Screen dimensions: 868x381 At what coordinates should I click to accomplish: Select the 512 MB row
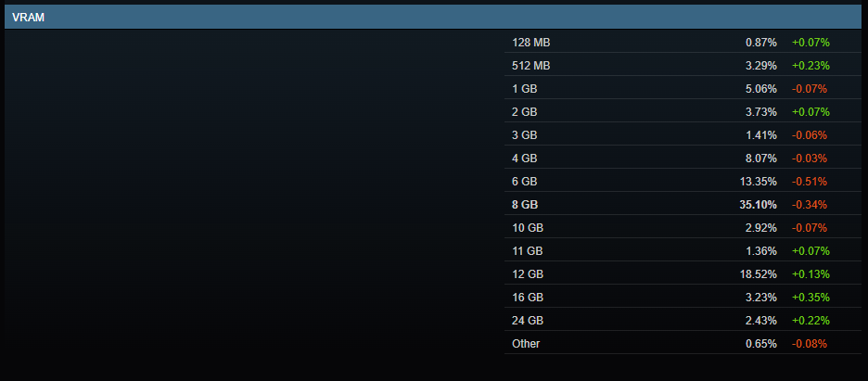pyautogui.click(x=683, y=66)
